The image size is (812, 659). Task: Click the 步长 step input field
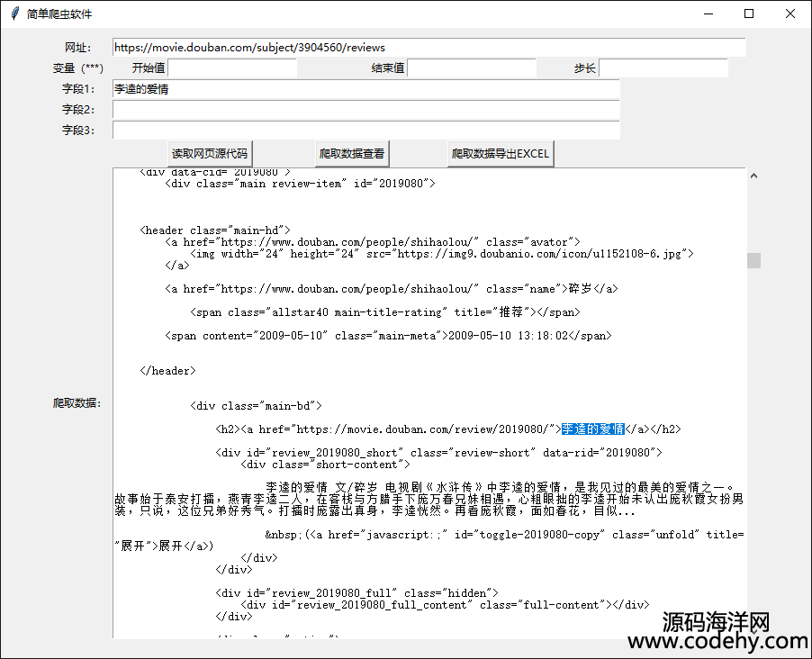(663, 68)
